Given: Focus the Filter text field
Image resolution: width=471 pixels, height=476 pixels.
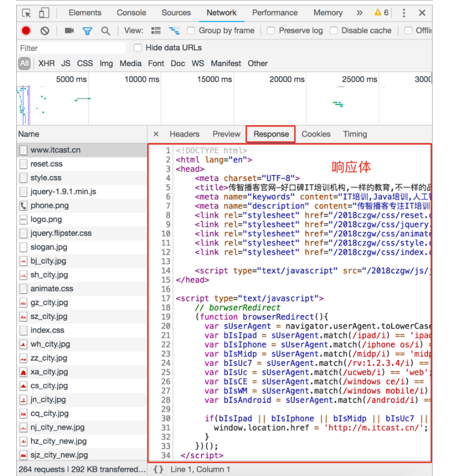Looking at the screenshot, I should click(71, 48).
